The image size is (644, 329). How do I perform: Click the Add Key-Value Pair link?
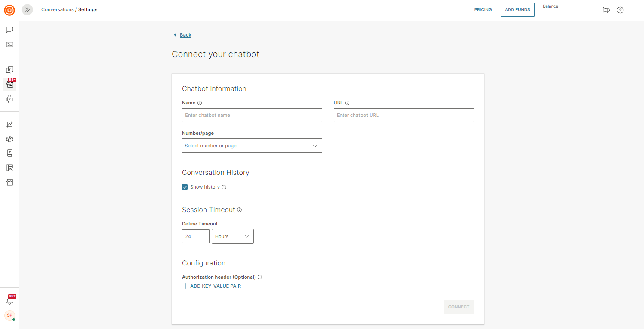pos(215,286)
